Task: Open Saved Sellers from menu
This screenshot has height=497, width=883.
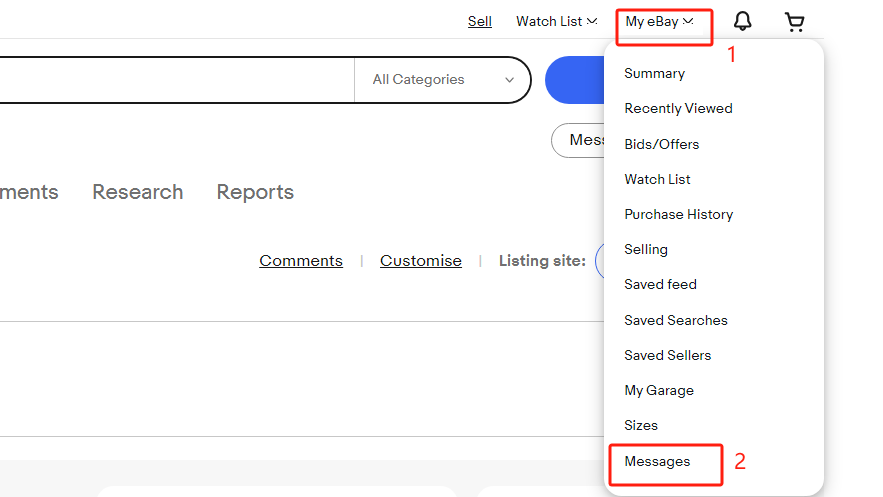Action: coord(667,355)
